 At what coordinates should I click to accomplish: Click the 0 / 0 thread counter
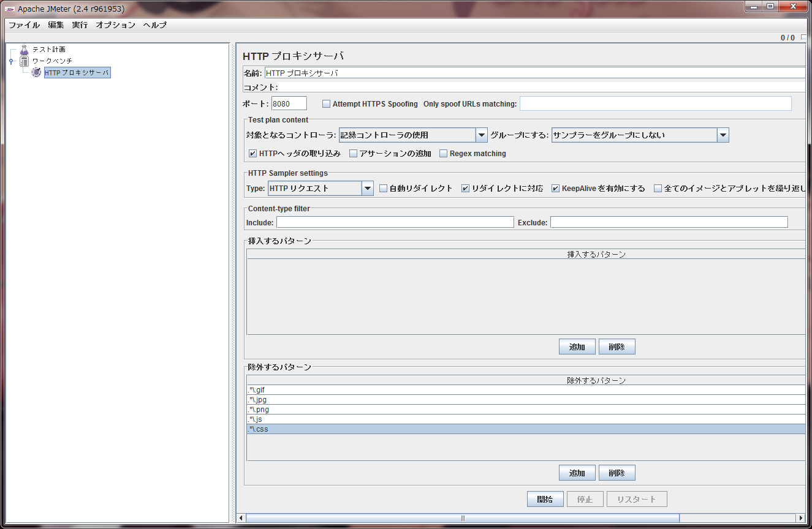[x=787, y=37]
